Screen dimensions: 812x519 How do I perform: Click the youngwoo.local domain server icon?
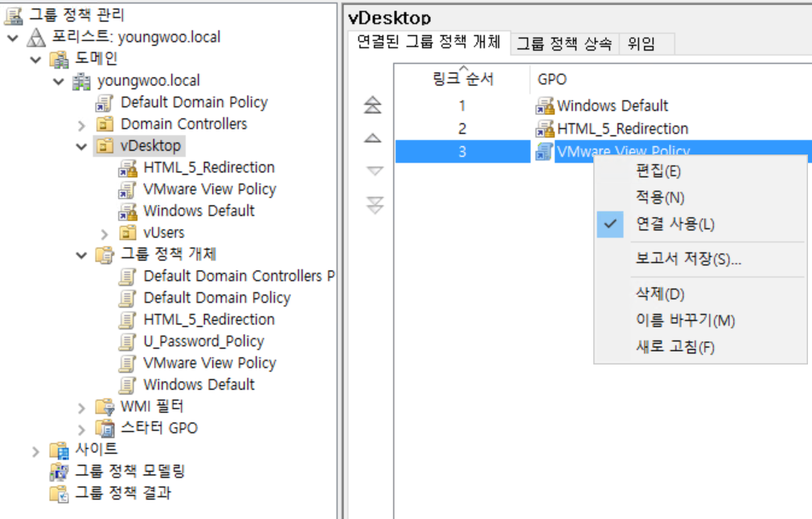81,81
